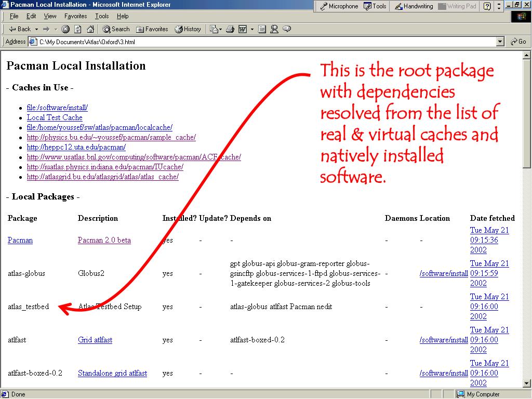Open the Edit menu
The height and width of the screenshot is (399, 532).
(31, 16)
